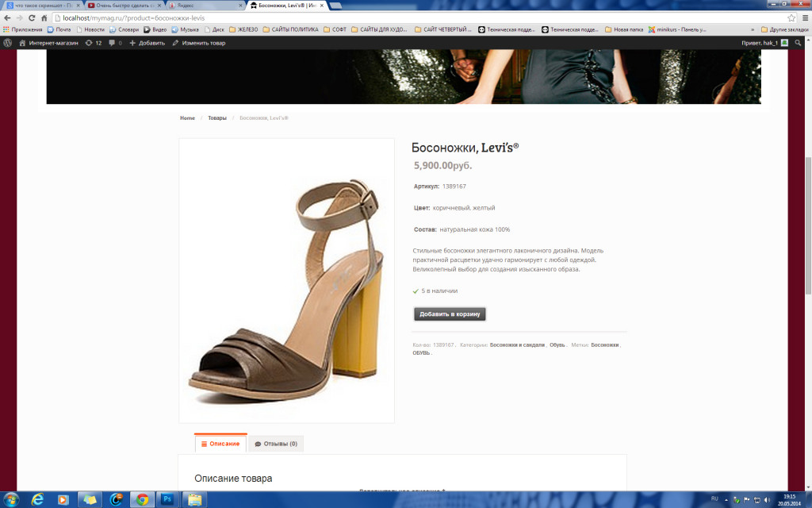Open the Приложения apps bookmark
The image size is (812, 508).
tap(23, 29)
